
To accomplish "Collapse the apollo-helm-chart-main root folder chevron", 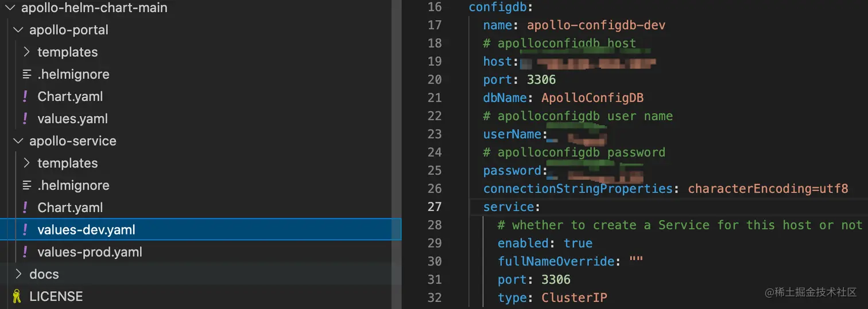I will coord(9,8).
